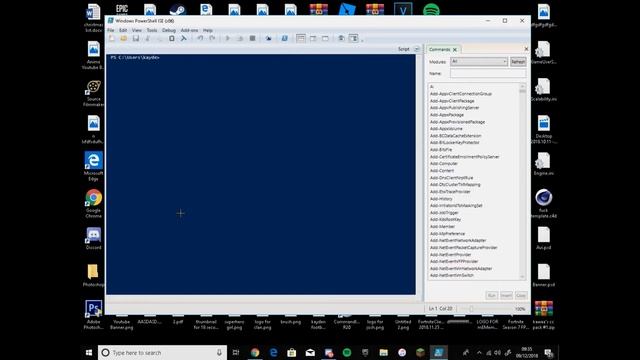Open the Help menu
The image size is (640, 360).
pos(208,30)
